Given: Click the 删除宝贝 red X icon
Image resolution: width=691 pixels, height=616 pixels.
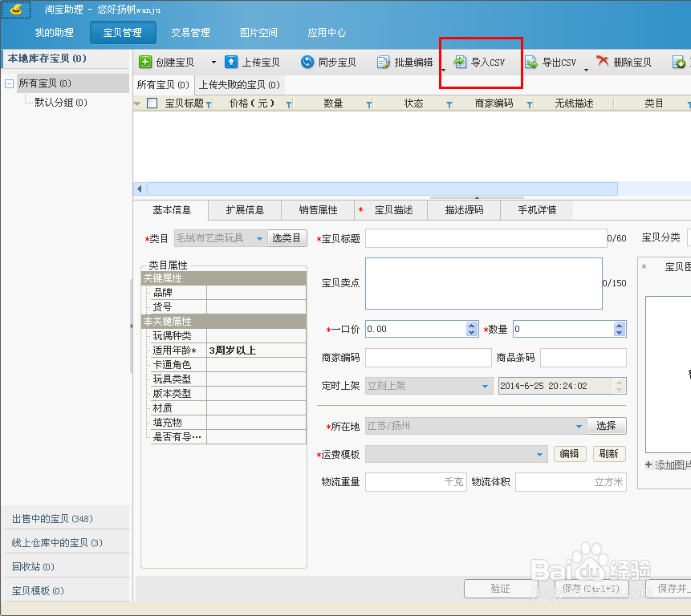Looking at the screenshot, I should click(x=603, y=61).
